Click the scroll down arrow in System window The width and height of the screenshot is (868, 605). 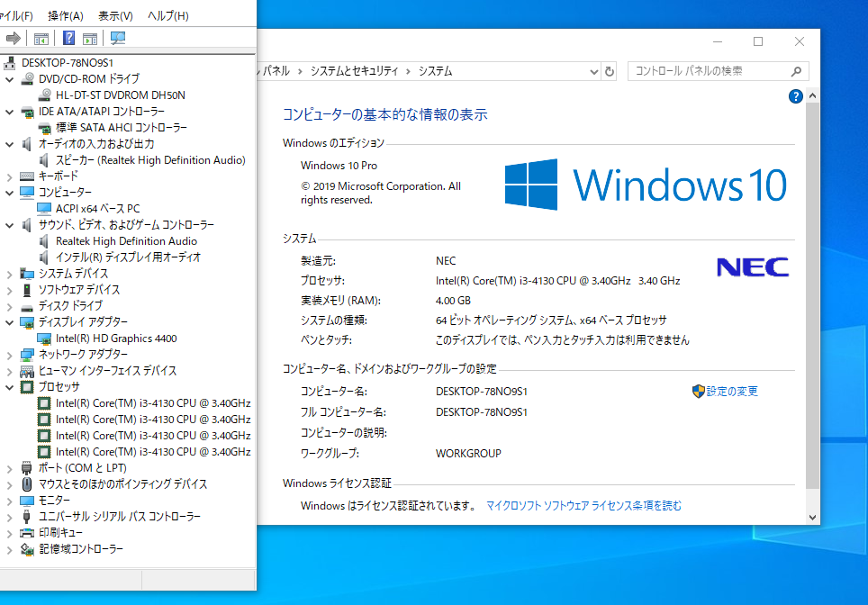[812, 518]
